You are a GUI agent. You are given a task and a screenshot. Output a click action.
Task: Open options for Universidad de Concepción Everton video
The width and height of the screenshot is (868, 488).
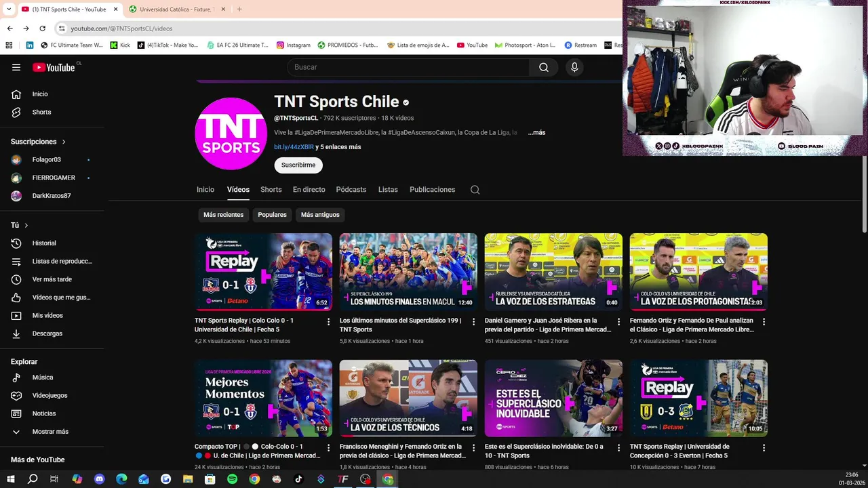pyautogui.click(x=764, y=448)
